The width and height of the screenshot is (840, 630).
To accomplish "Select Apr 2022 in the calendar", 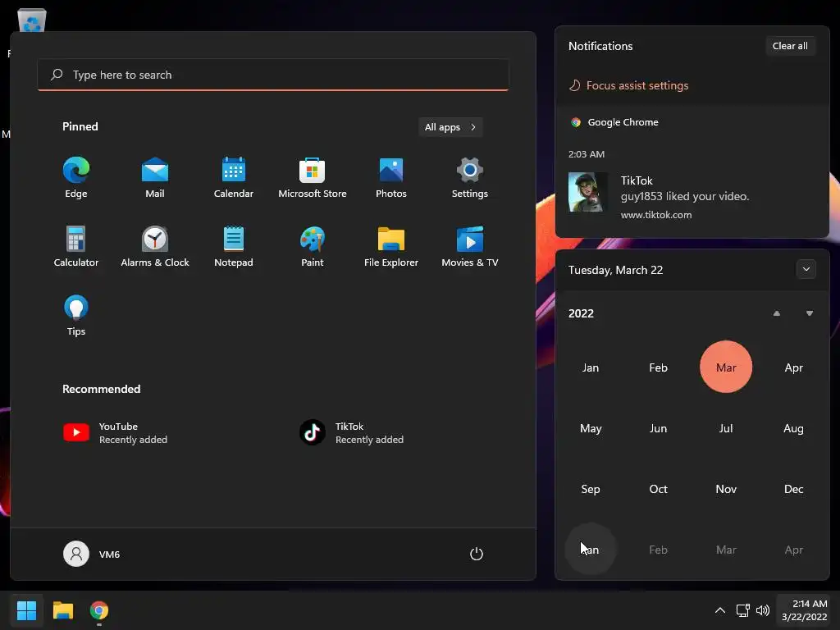I will 793,367.
